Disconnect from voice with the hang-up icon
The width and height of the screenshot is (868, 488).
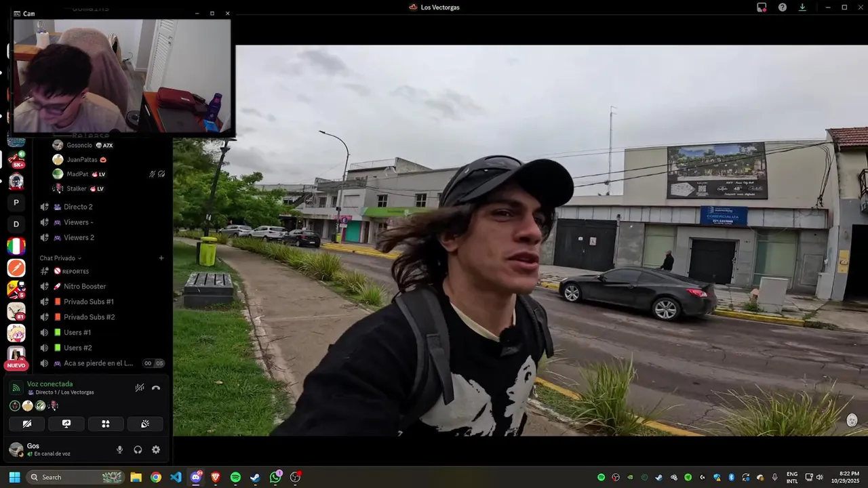tap(156, 388)
